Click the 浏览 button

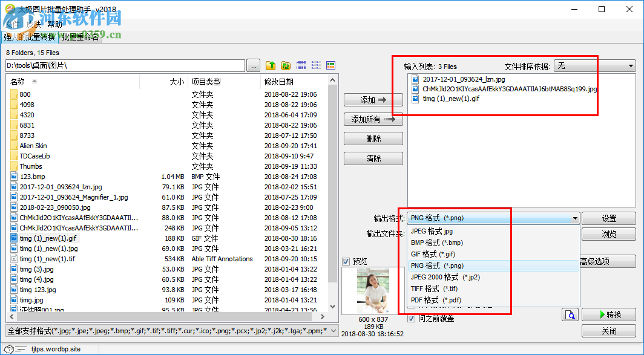click(609, 234)
